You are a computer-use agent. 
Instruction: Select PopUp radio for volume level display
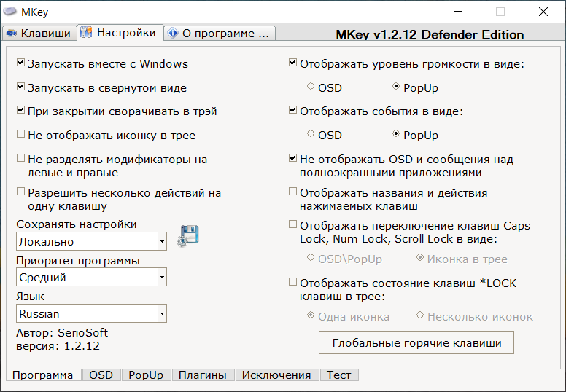[x=396, y=86]
